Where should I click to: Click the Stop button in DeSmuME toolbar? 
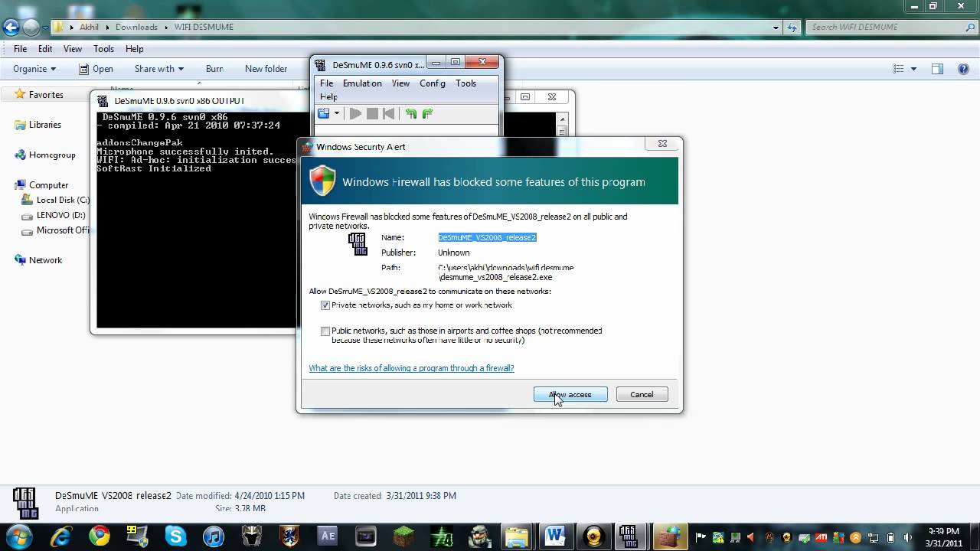point(372,113)
